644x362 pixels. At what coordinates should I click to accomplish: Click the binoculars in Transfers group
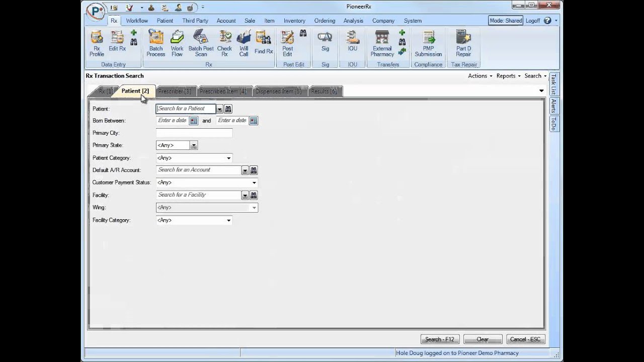[x=402, y=42]
